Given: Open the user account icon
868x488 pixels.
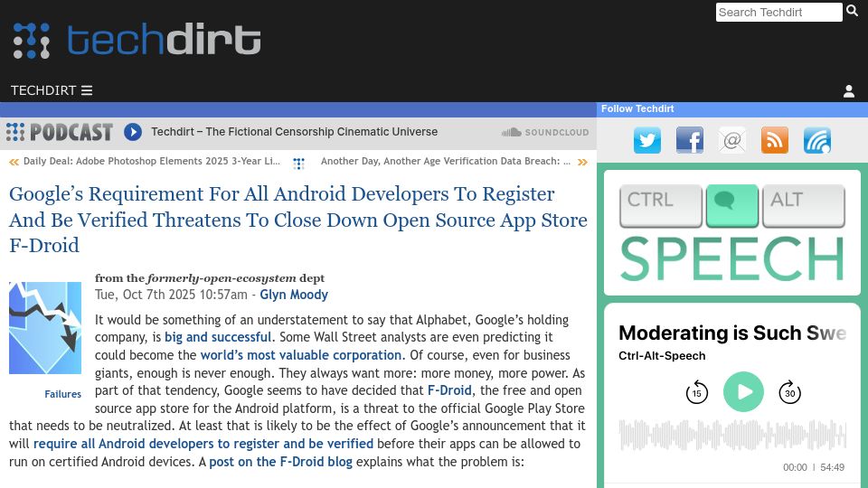Looking at the screenshot, I should click(849, 90).
